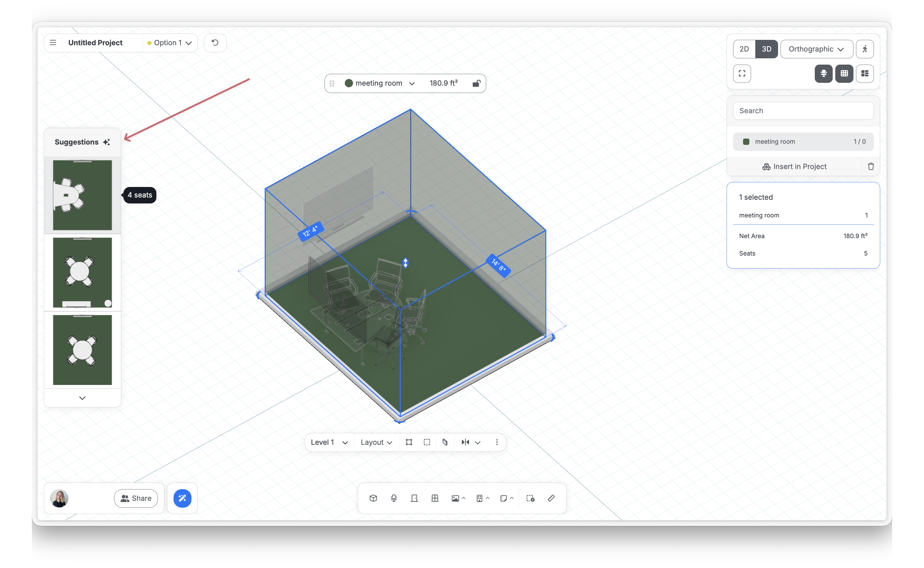Open the hamburger menu
The height and width of the screenshot is (568, 924).
point(53,43)
